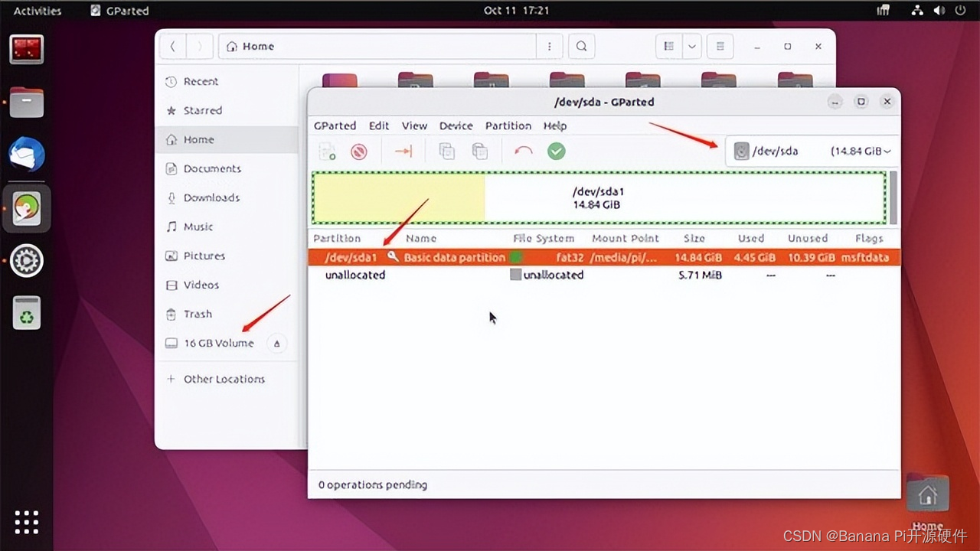Open Pictures in the Files sidebar

coord(227,256)
